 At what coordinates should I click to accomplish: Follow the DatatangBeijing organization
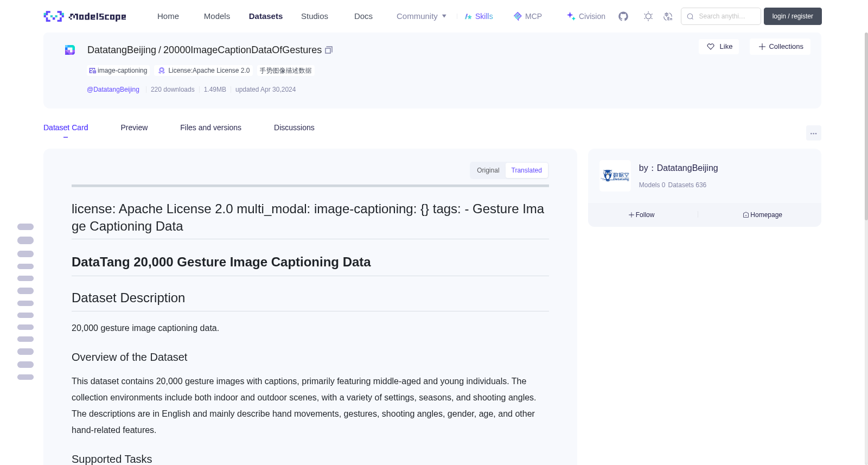point(642,215)
